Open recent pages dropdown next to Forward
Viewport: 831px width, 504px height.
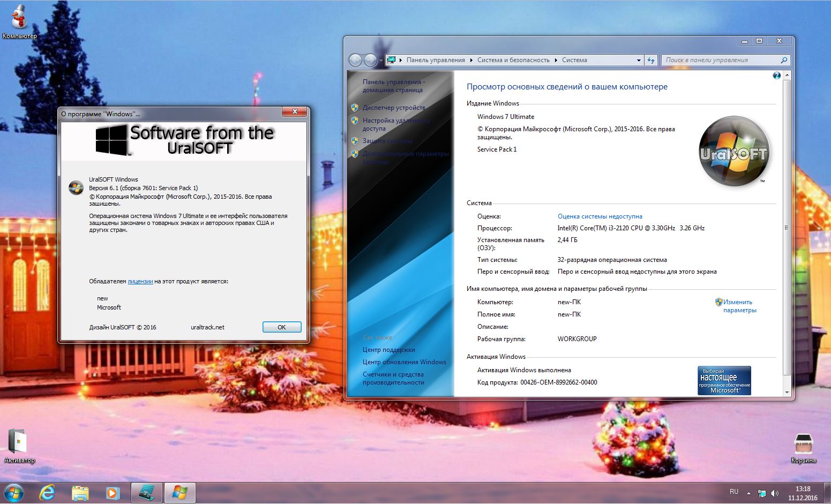[381, 61]
